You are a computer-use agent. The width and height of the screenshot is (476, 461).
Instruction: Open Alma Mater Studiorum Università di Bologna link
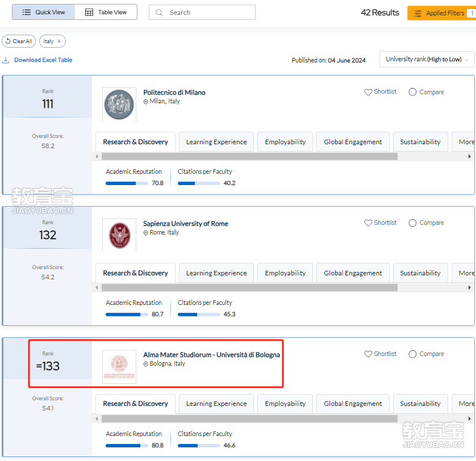pos(212,355)
